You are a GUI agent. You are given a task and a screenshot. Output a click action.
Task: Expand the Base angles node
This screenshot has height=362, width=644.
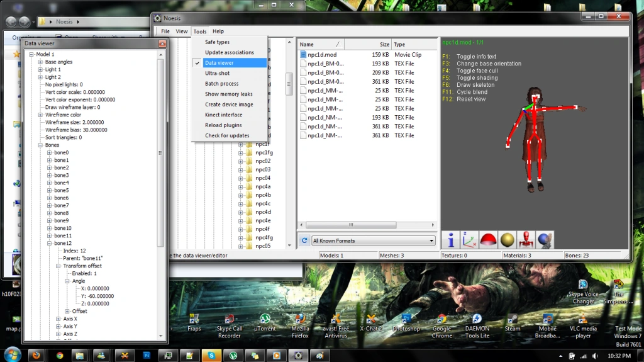point(40,62)
